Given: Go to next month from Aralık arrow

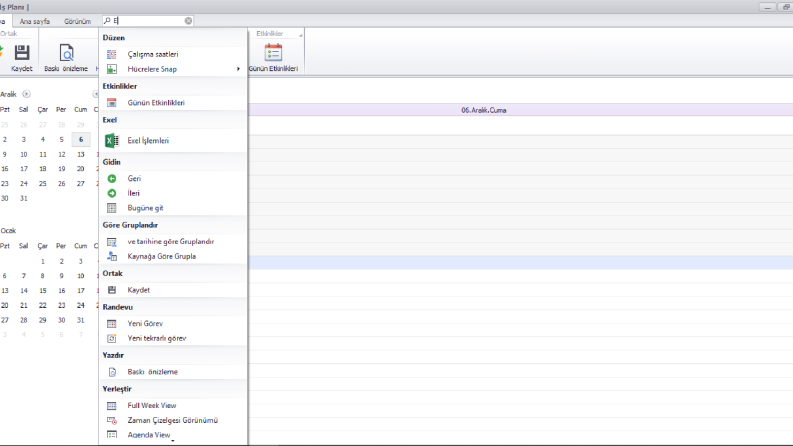Looking at the screenshot, I should pos(26,94).
